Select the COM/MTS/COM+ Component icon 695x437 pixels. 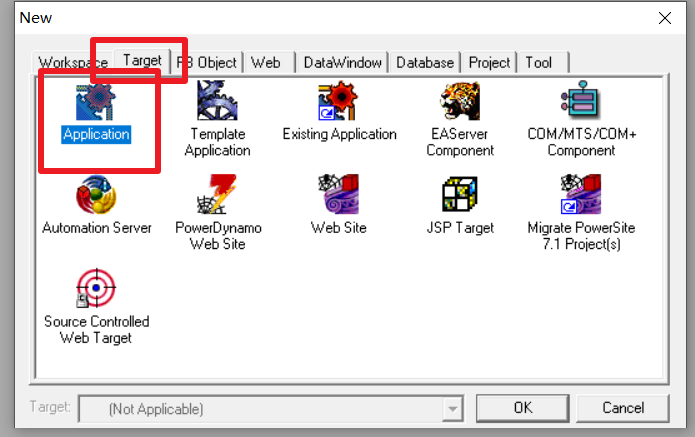click(x=581, y=100)
